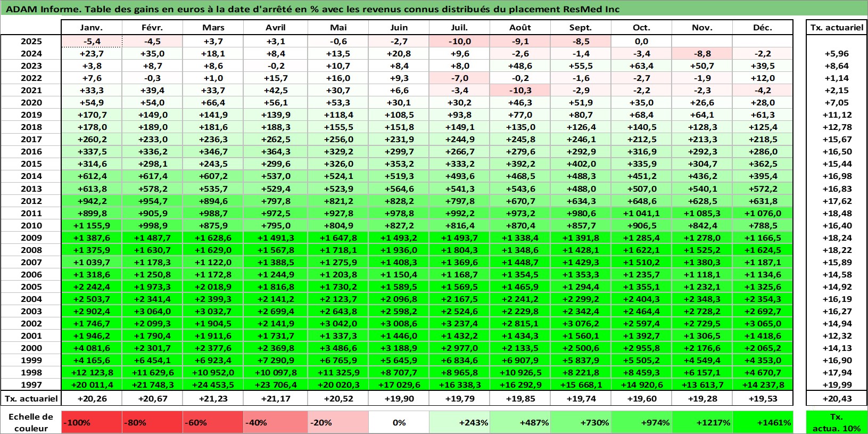Click the +942,2 cell in row 2012
The width and height of the screenshot is (868, 434).
coord(92,201)
